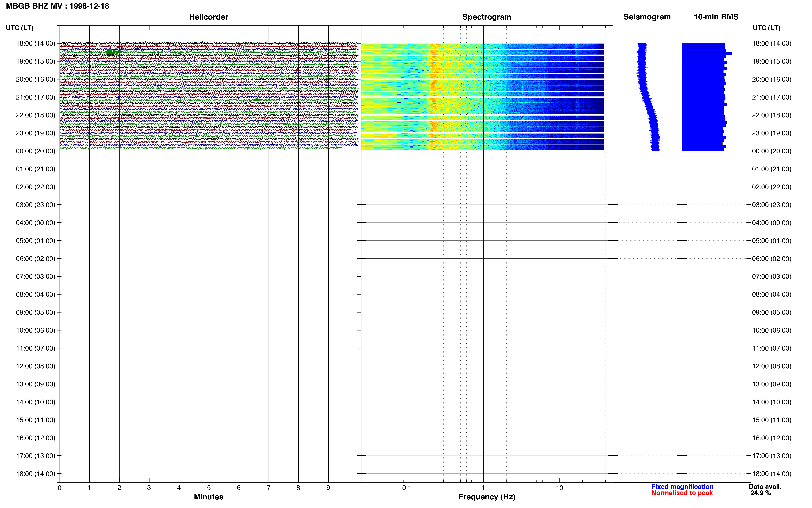The height and width of the screenshot is (508, 812).
Task: Click the Data avail. label
Action: tap(765, 486)
